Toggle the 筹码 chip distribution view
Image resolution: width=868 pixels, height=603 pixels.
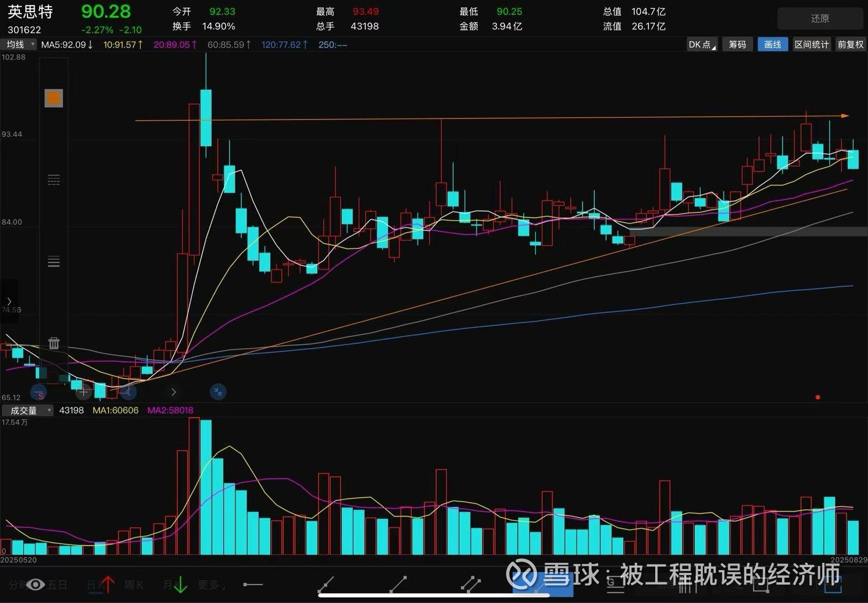[x=737, y=45]
